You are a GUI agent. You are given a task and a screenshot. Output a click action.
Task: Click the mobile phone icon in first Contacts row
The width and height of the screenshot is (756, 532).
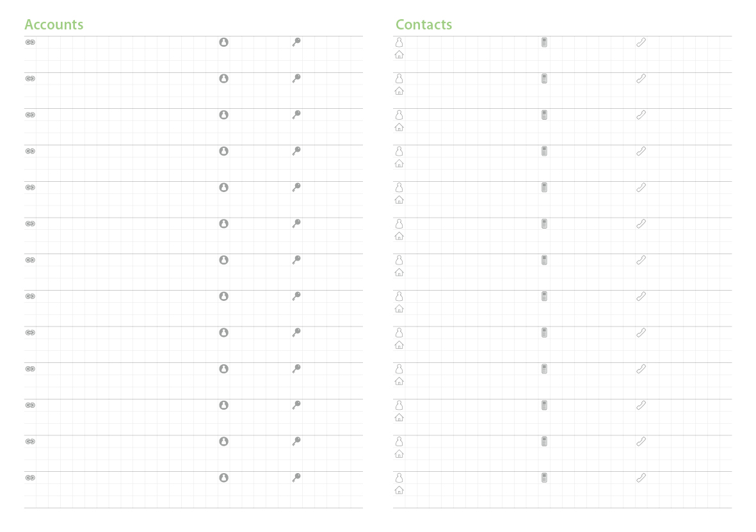point(544,42)
